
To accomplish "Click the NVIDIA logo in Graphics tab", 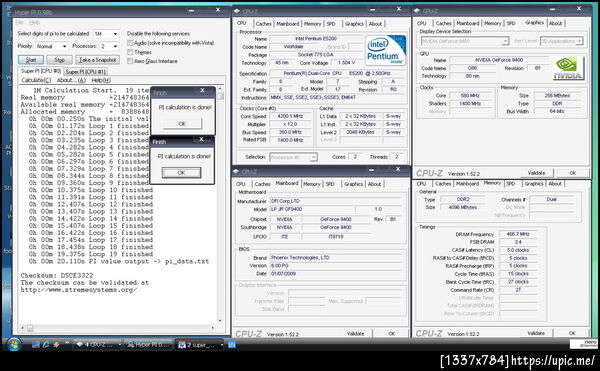I will (x=568, y=68).
